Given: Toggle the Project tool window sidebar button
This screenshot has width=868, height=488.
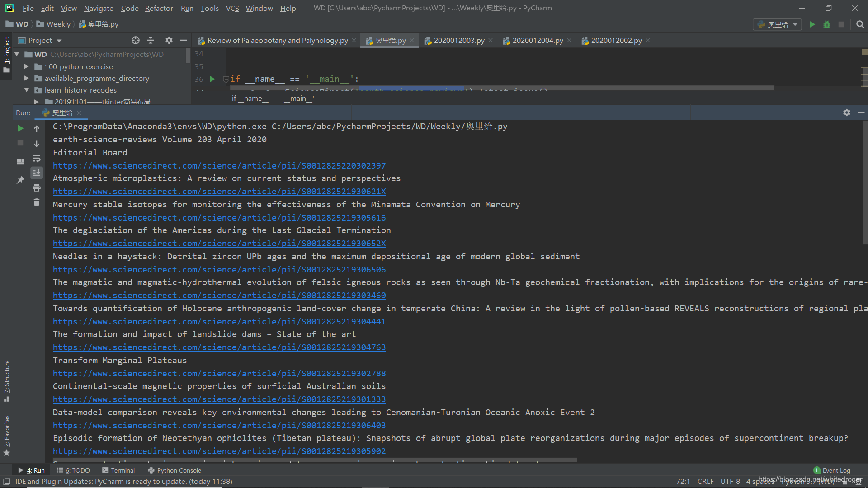Looking at the screenshot, I should (6, 54).
